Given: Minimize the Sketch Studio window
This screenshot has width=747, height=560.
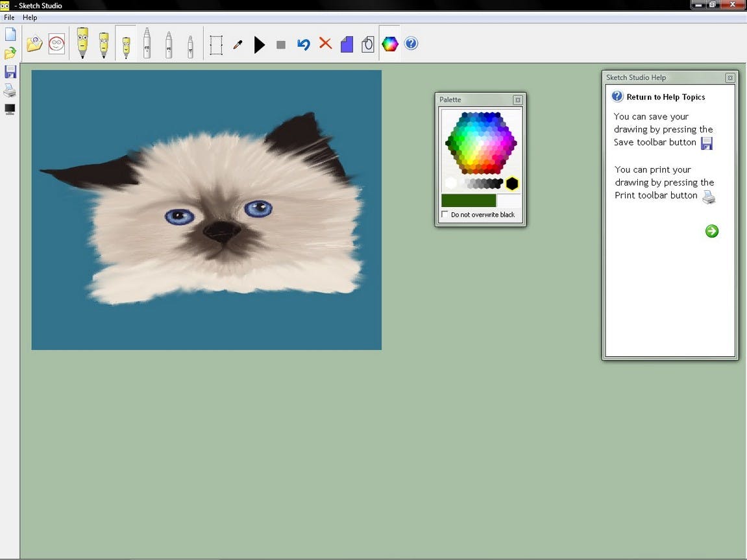Looking at the screenshot, I should 698,5.
